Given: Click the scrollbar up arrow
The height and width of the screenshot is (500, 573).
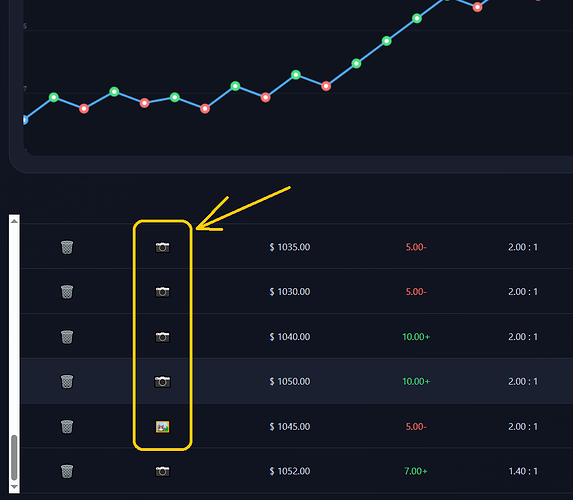Looking at the screenshot, I should (14, 221).
